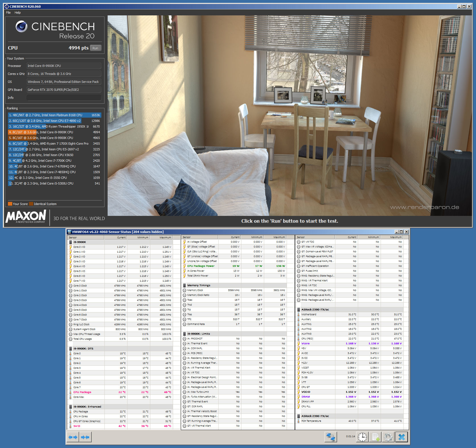Click the Current column header in leftmost panel

point(116,238)
